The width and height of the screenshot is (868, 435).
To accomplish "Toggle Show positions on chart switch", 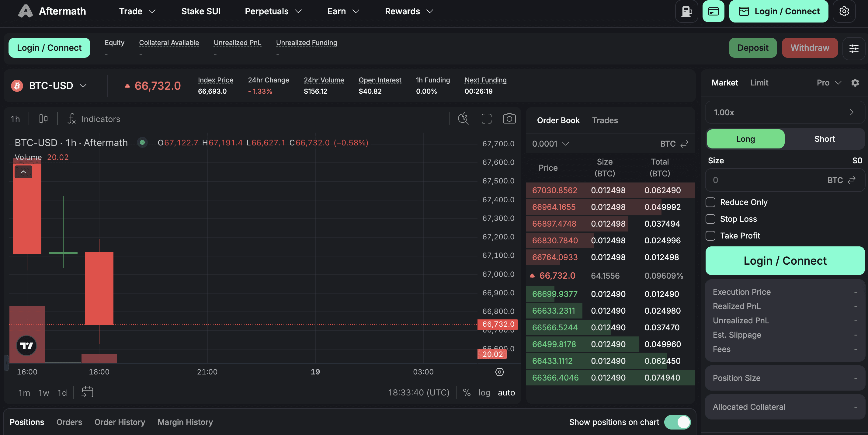I will click(677, 422).
